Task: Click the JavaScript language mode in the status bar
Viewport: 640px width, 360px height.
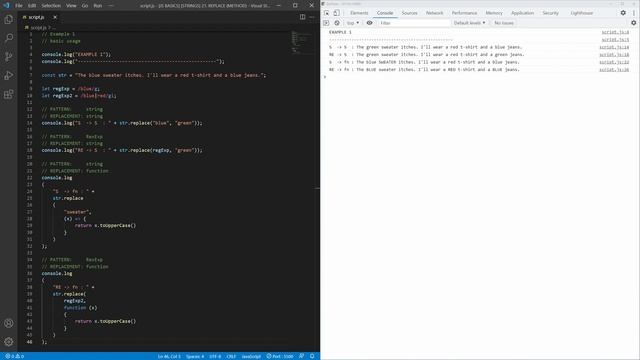Action: pyautogui.click(x=251, y=356)
